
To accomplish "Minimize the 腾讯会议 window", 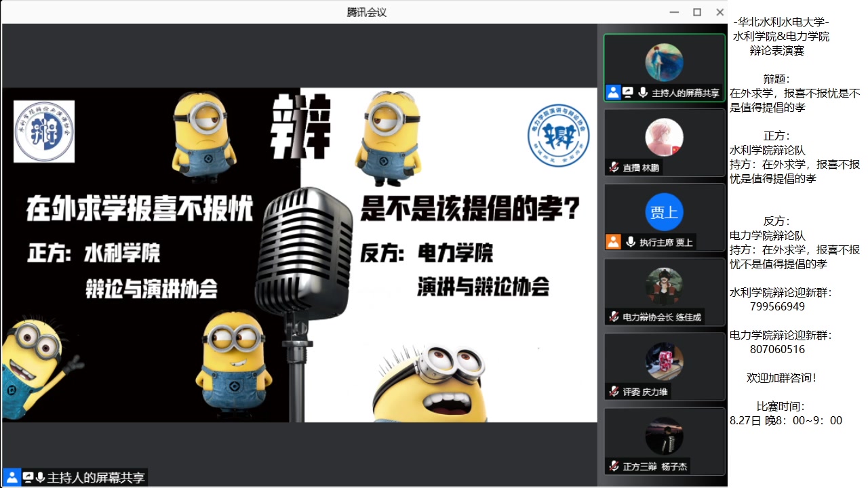I will (673, 12).
